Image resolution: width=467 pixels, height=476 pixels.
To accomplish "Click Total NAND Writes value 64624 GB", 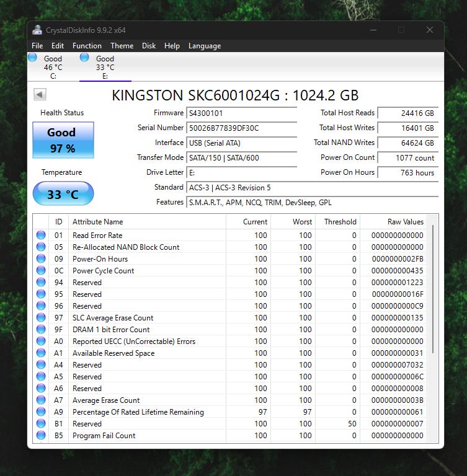I will [x=408, y=143].
